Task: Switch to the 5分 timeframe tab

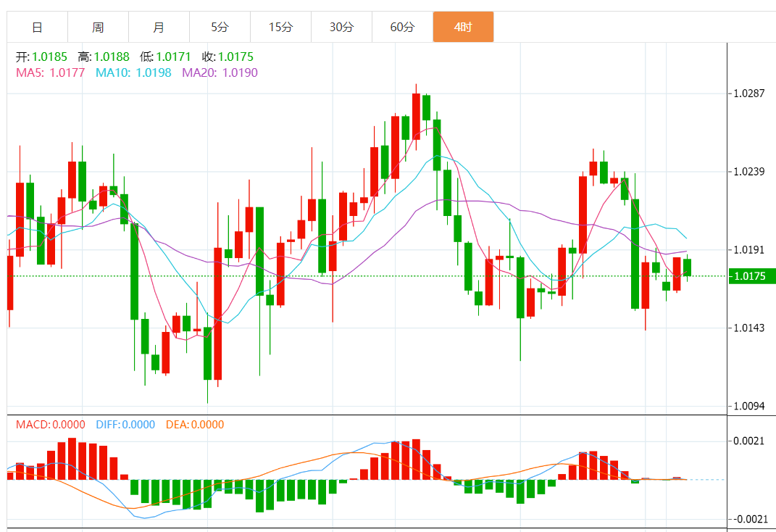Action: (x=220, y=28)
